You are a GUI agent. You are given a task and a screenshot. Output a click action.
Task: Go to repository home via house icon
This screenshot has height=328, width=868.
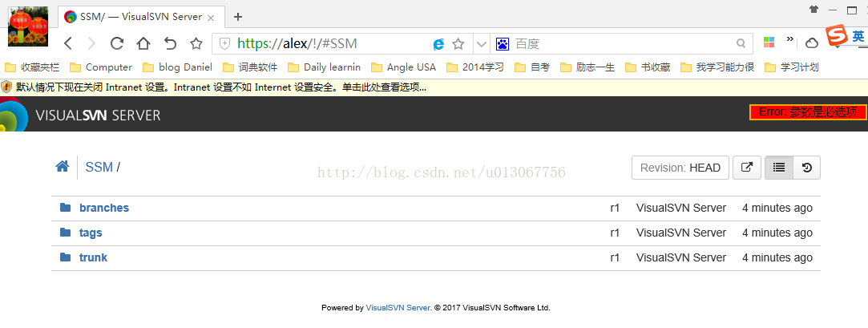63,166
